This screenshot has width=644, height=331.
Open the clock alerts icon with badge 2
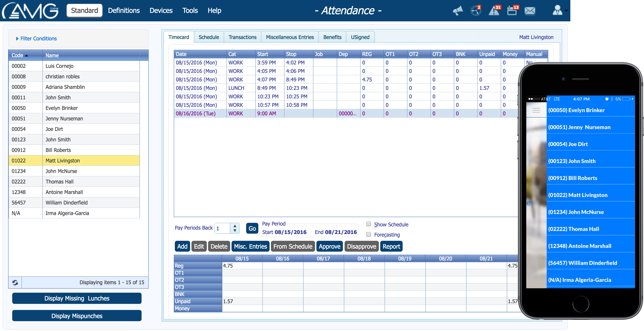tap(475, 11)
